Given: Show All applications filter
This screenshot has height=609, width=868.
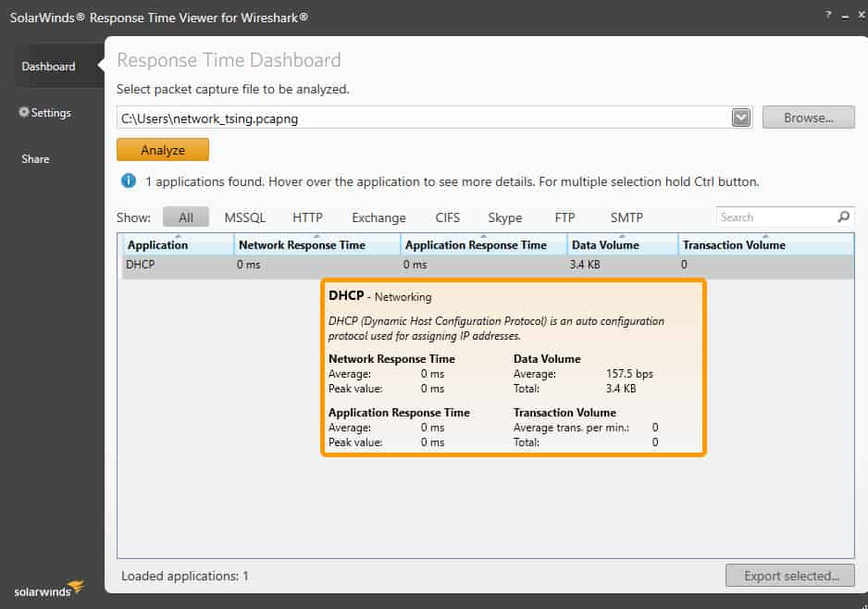Looking at the screenshot, I should coord(186,217).
